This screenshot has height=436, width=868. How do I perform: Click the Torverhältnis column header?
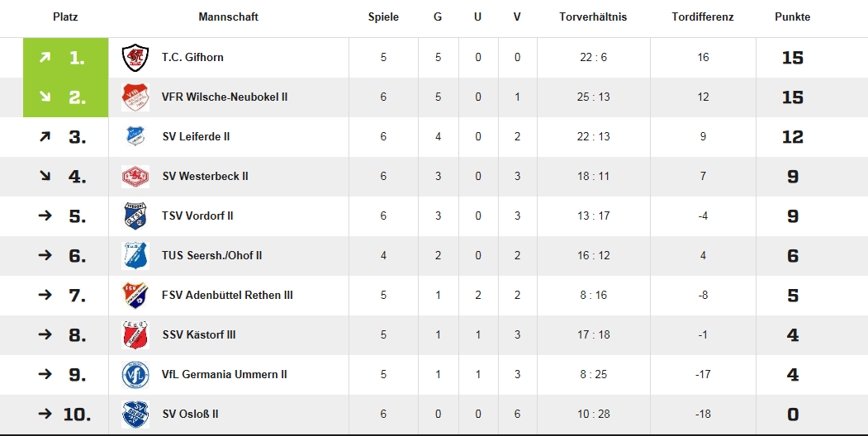click(593, 17)
